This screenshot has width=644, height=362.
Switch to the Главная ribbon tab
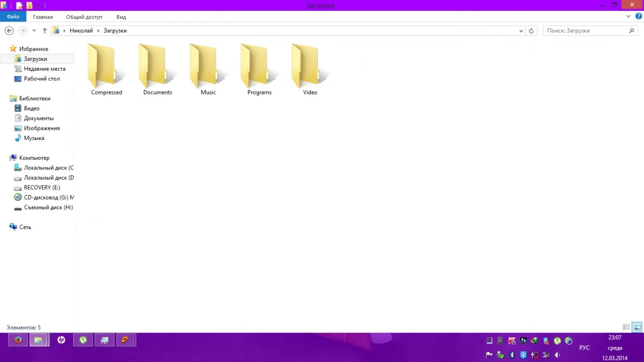pyautogui.click(x=43, y=17)
